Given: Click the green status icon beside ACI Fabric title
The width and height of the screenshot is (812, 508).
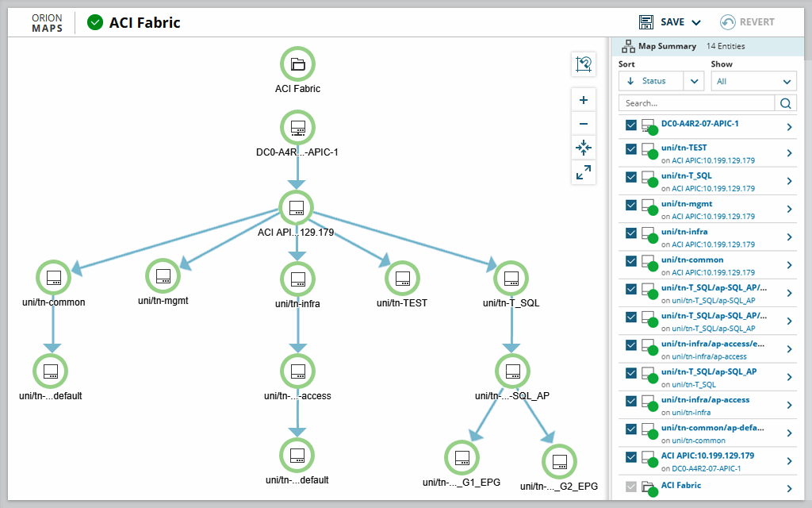Looking at the screenshot, I should [95, 22].
